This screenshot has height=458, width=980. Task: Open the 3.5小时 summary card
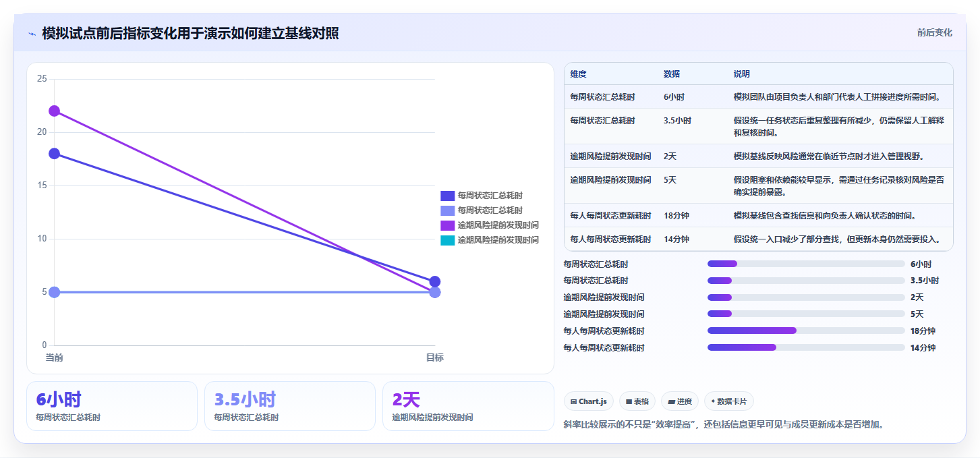coord(290,406)
